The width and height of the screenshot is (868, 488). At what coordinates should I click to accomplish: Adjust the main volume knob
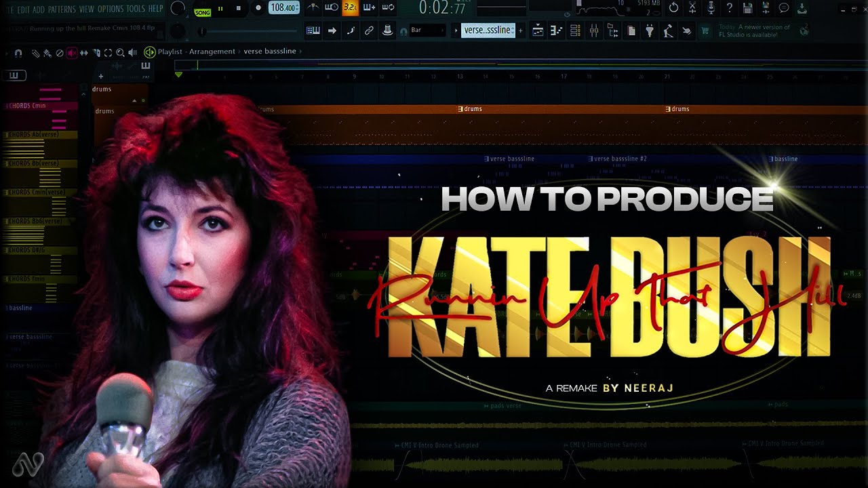point(178,8)
